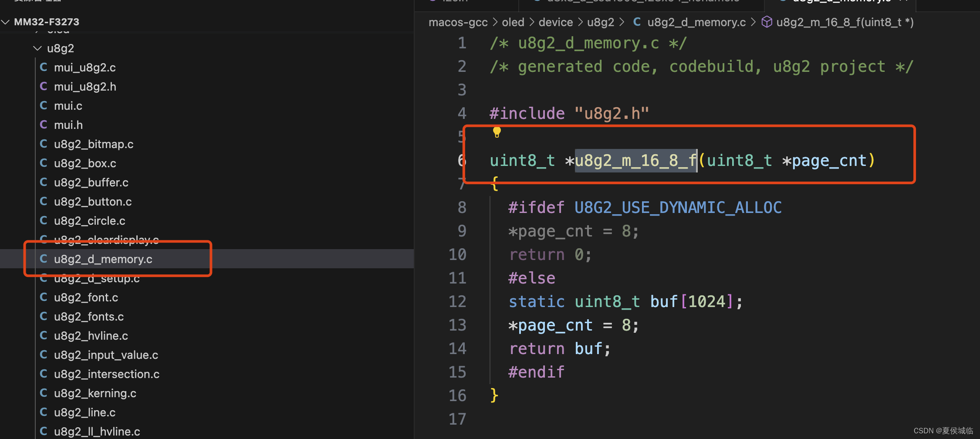980x439 pixels.
Task: Collapse the u8g2 folder chevron
Action: click(37, 48)
